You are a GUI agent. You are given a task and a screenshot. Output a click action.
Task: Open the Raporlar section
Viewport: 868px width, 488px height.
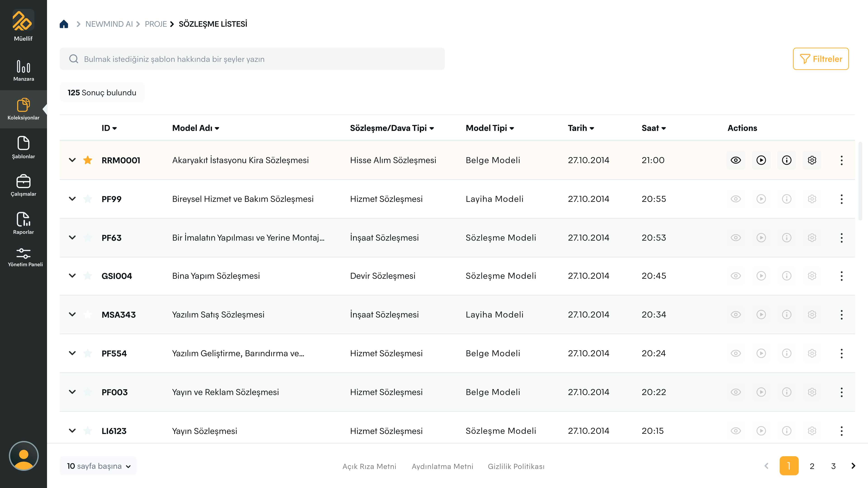(23, 223)
